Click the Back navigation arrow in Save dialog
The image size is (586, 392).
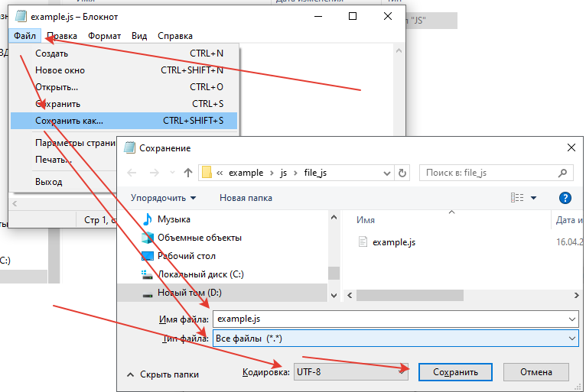(x=132, y=173)
